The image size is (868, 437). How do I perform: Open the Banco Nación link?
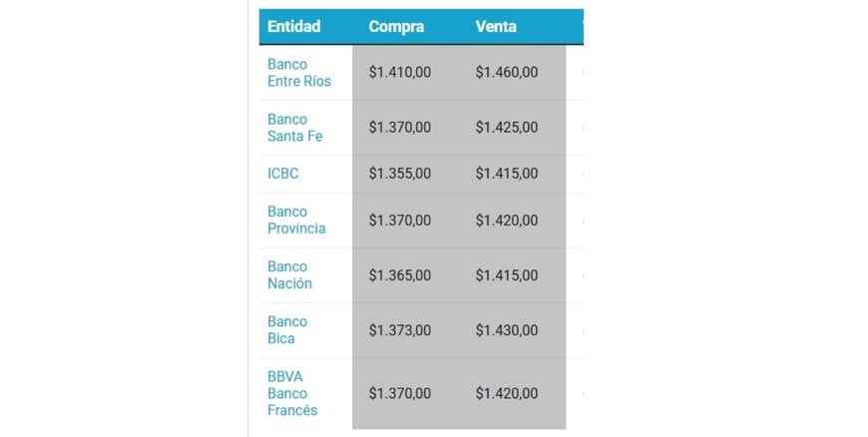[289, 274]
